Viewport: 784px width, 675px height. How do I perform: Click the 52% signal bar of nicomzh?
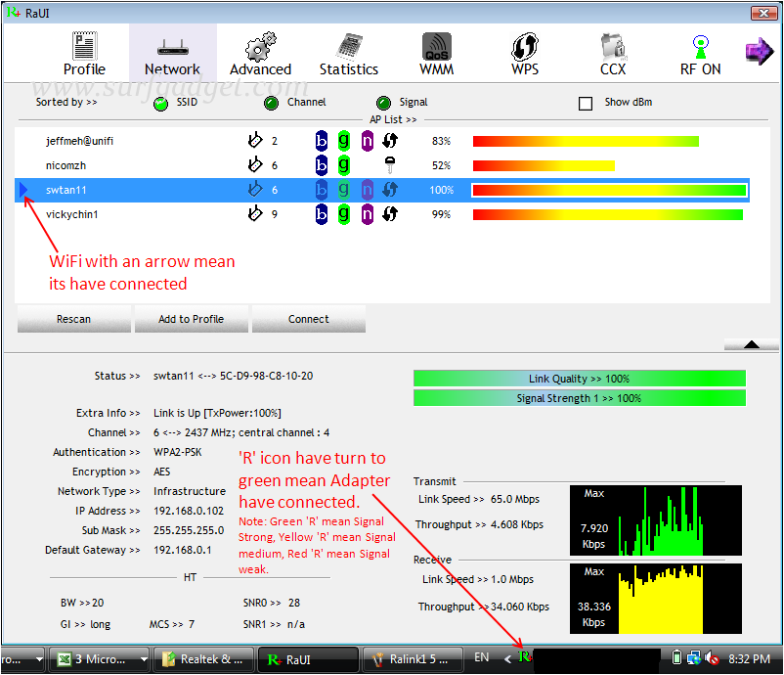click(544, 165)
